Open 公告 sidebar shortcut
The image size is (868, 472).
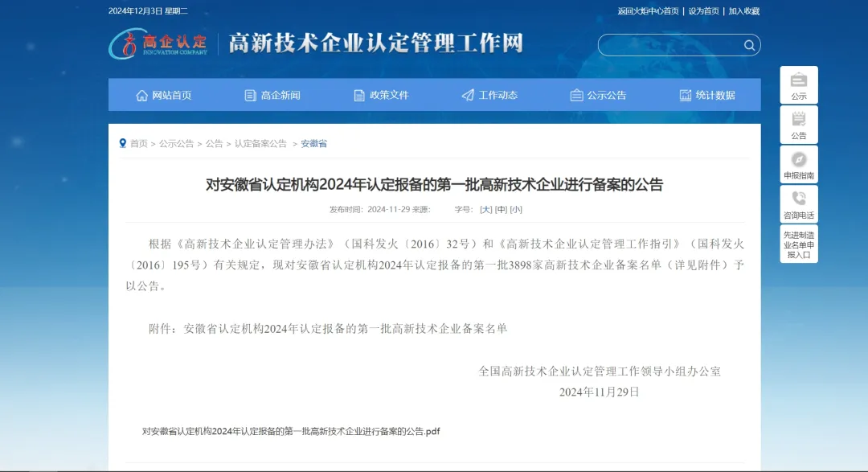798,125
